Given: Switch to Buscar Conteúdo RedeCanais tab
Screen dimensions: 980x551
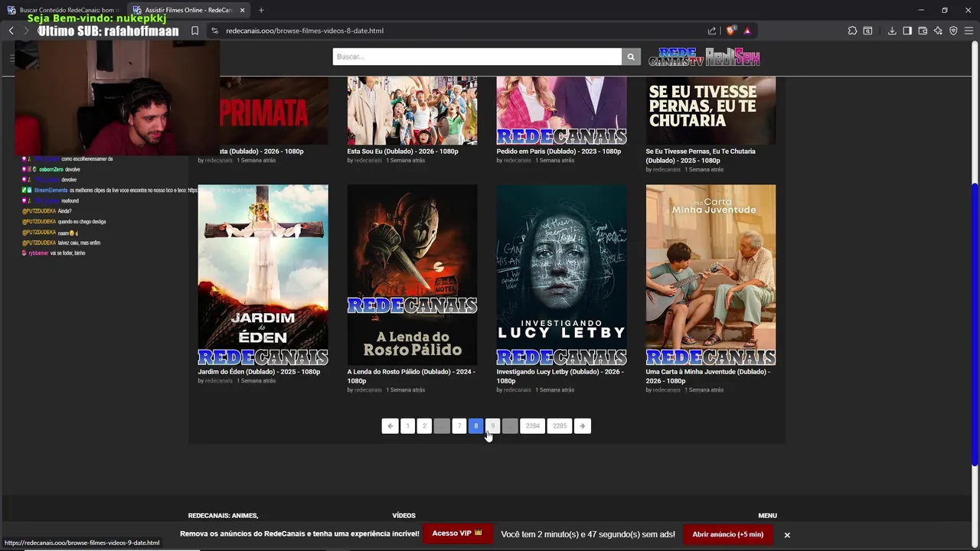Looking at the screenshot, I should tap(64, 10).
